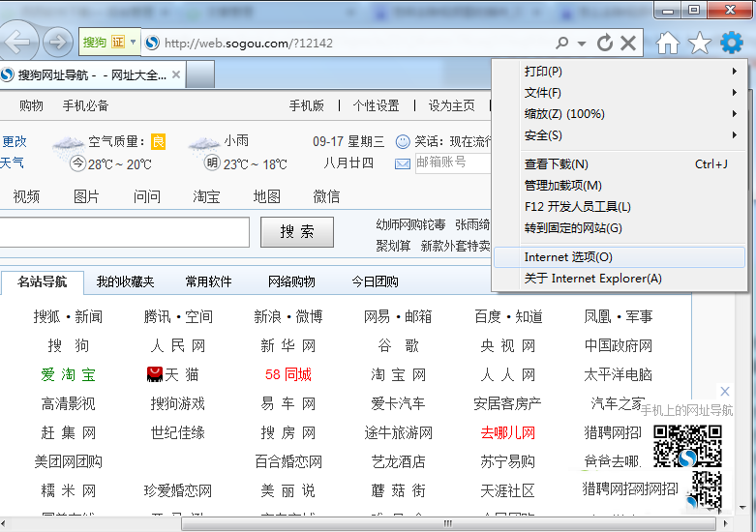This screenshot has width=756, height=532.
Task: Open the Home page icon
Action: (x=668, y=43)
